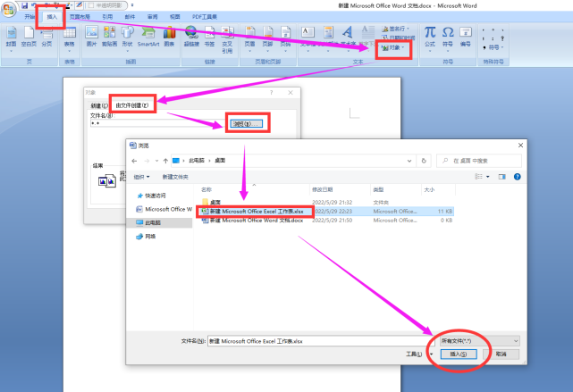The height and width of the screenshot is (392, 573).
Task: Select Create from File (由文件创建) tab
Action: [132, 105]
